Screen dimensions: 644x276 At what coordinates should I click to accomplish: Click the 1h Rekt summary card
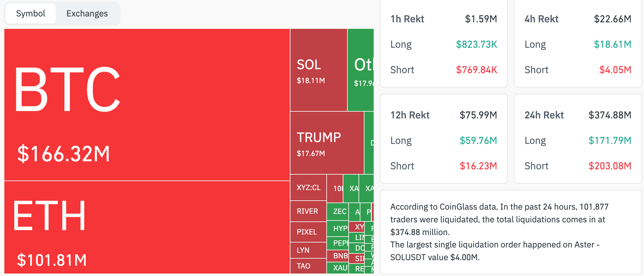443,43
